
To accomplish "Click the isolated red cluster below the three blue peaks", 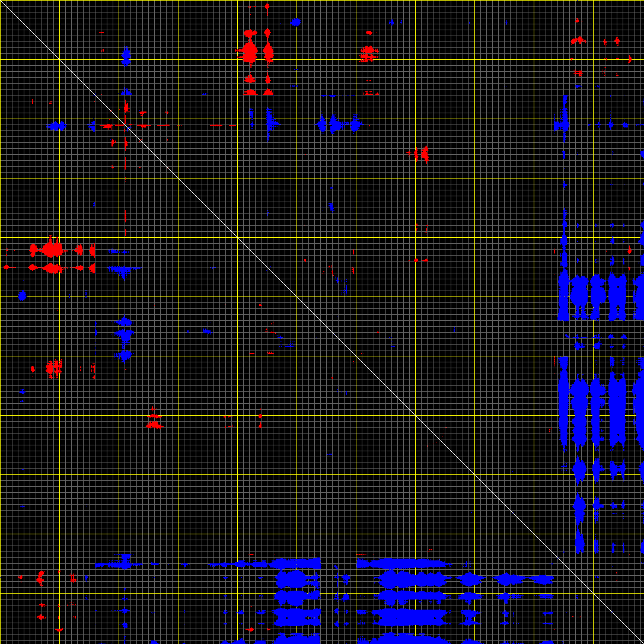I will (422, 154).
